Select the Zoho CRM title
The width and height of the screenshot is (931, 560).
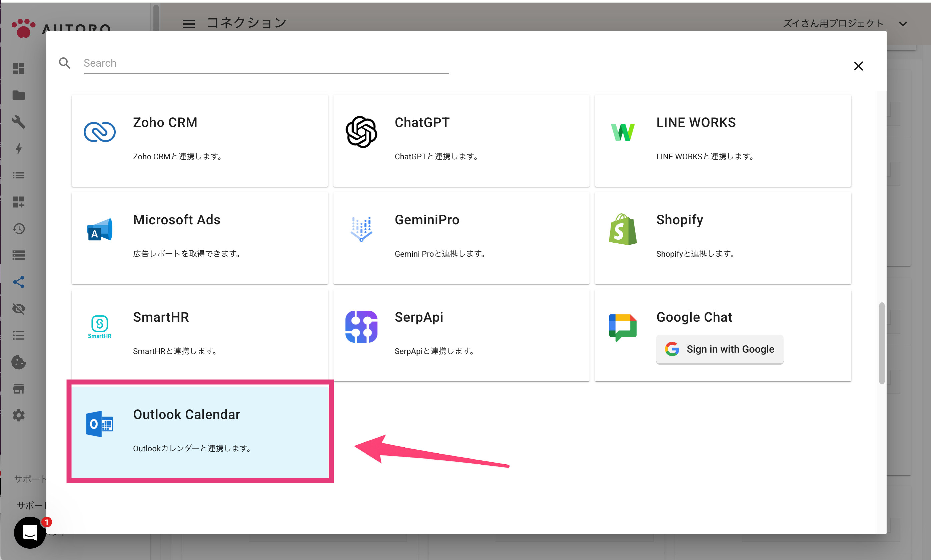pyautogui.click(x=165, y=122)
